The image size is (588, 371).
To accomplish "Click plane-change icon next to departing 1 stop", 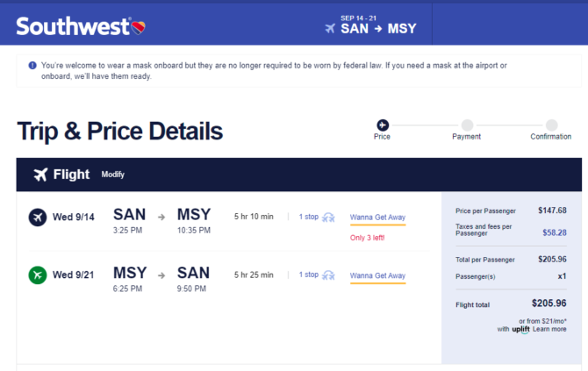I will 328,218.
